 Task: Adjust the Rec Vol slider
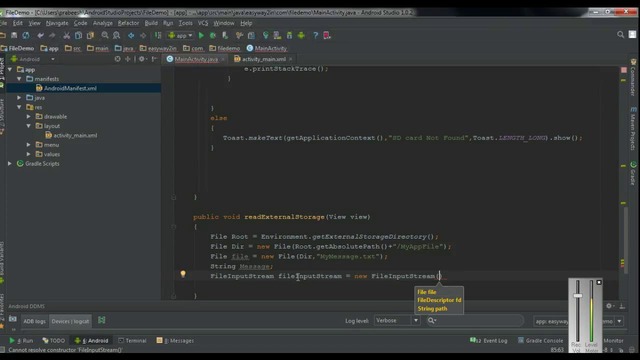(577, 295)
